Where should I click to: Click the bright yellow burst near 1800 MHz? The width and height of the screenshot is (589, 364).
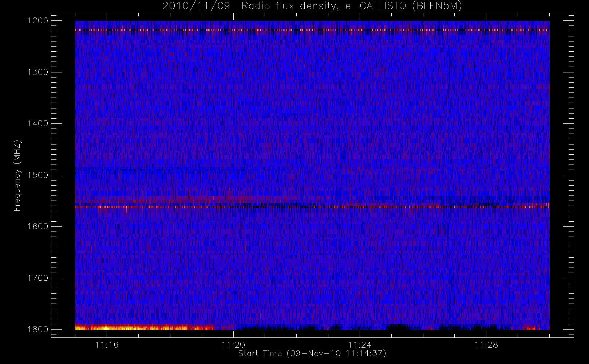(145, 328)
